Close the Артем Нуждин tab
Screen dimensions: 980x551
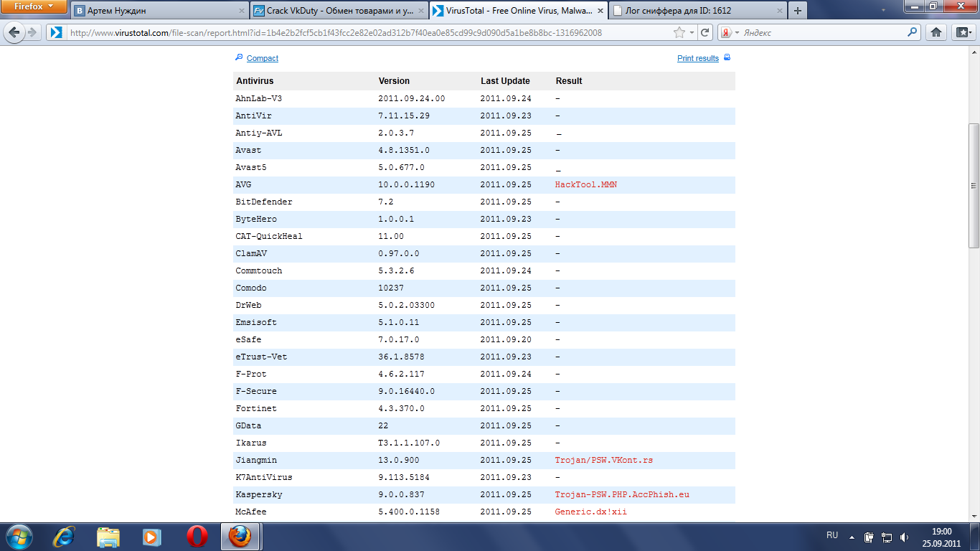240,11
